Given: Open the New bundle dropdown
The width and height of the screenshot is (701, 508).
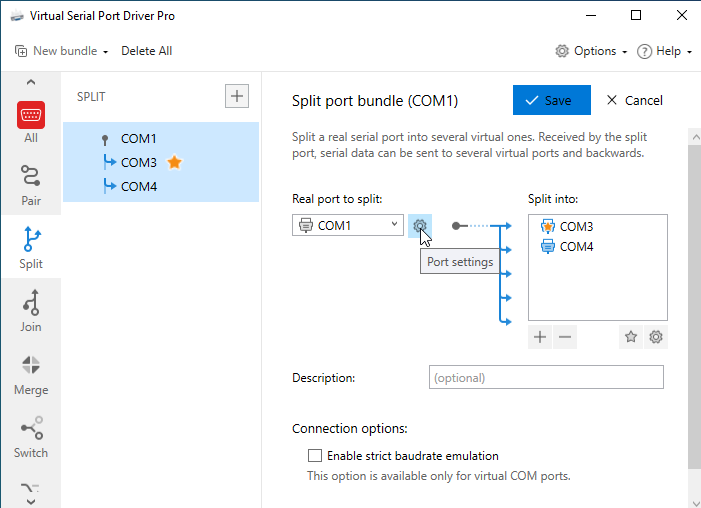Looking at the screenshot, I should 61,51.
